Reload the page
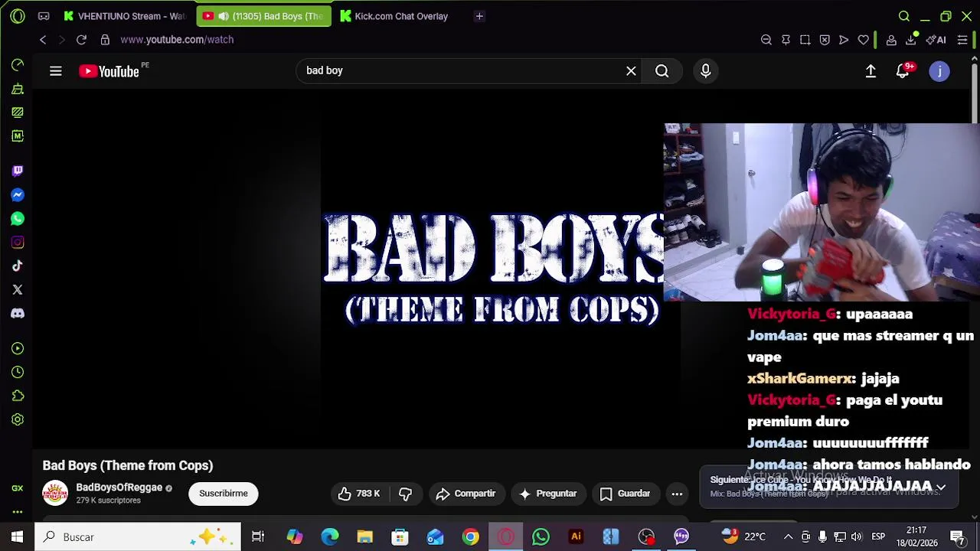This screenshot has height=551, width=980. [81, 40]
